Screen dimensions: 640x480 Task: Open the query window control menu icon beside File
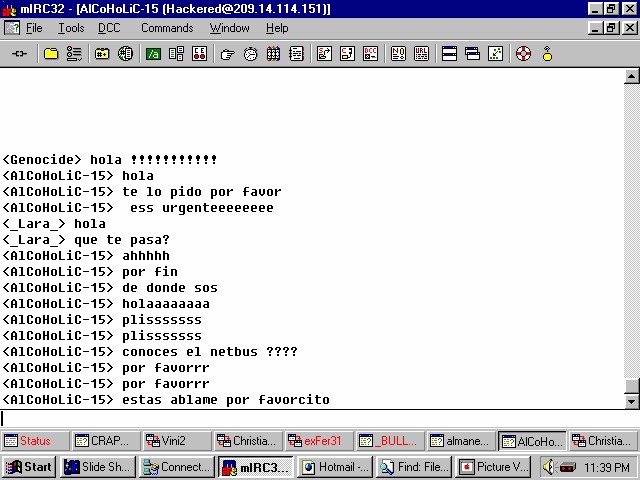click(11, 28)
